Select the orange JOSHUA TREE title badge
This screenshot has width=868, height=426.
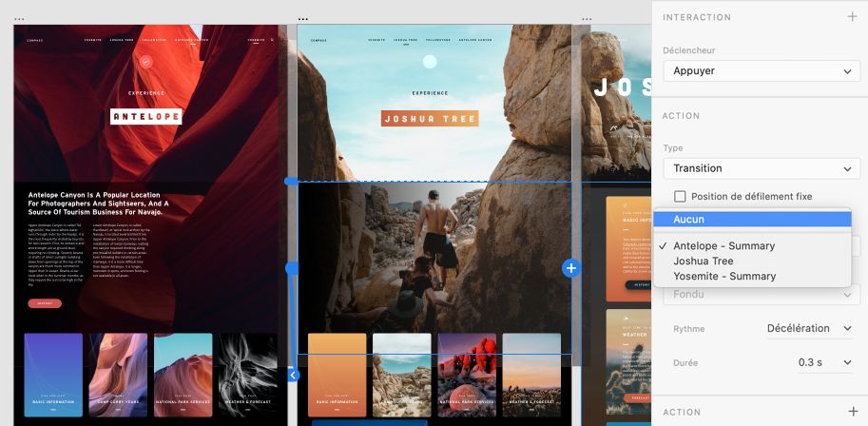[x=430, y=119]
